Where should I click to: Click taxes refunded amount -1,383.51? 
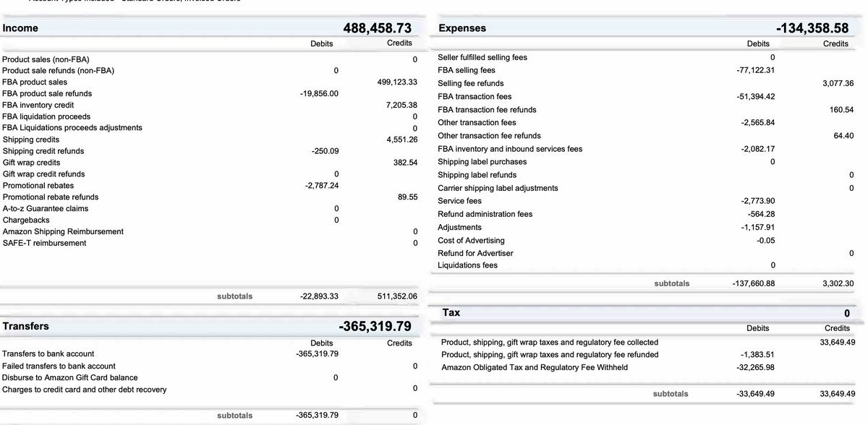(758, 355)
